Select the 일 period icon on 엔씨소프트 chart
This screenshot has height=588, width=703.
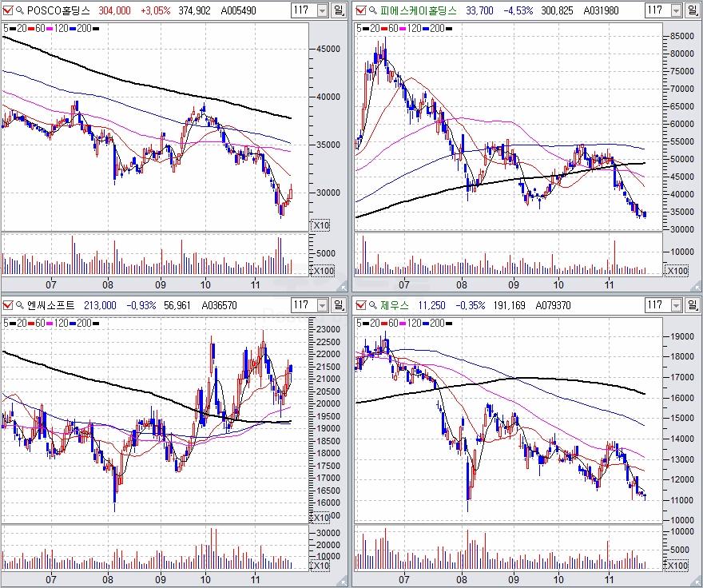(x=340, y=304)
